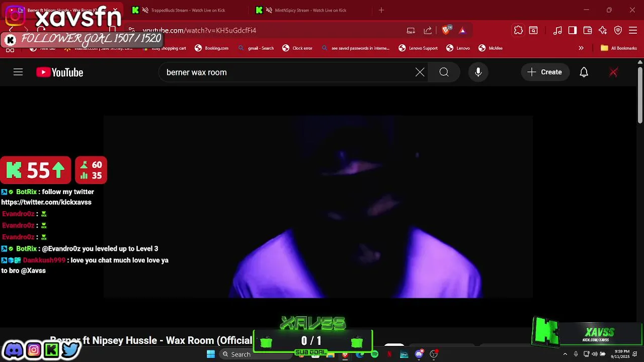Open the browser main menu
Image resolution: width=644 pixels, height=362 pixels.
[633, 31]
